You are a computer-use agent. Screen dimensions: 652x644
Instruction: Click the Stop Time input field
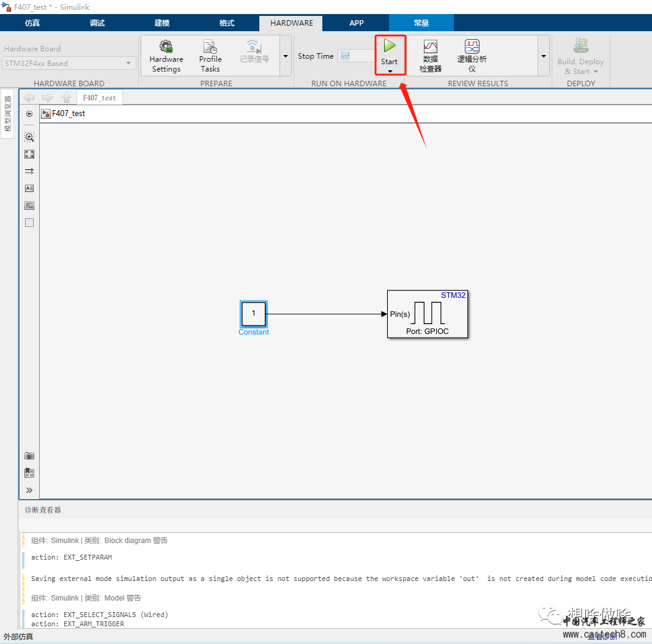tap(357, 56)
